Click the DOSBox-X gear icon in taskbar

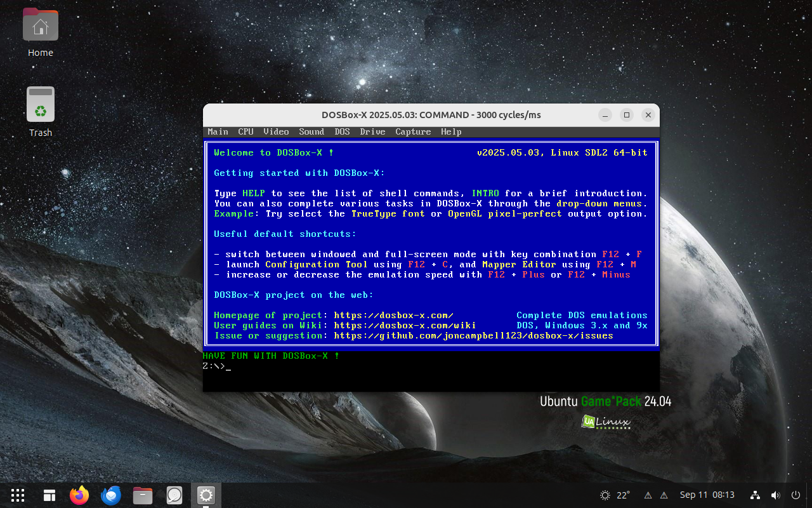pyautogui.click(x=206, y=495)
